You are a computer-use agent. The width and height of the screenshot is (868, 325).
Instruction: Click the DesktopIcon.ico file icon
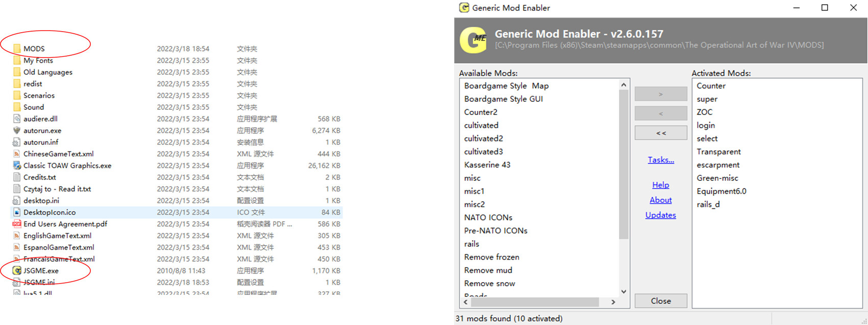click(17, 212)
